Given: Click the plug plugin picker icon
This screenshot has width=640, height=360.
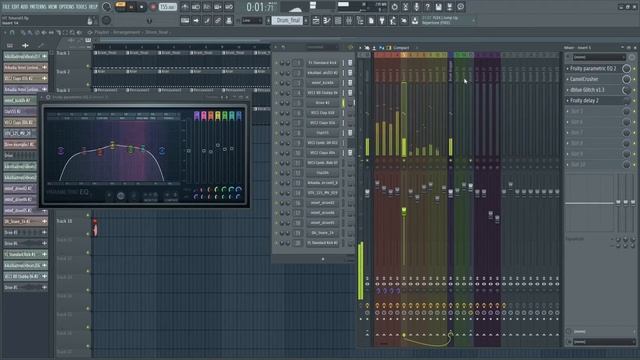Looking at the screenshot, I should [x=382, y=20].
